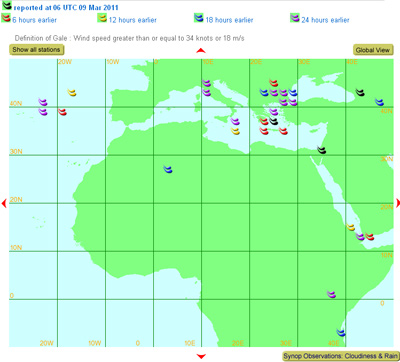The image size is (400, 362).
Task: Click the black gale marker near the Sinai coast
Action: coord(322,150)
